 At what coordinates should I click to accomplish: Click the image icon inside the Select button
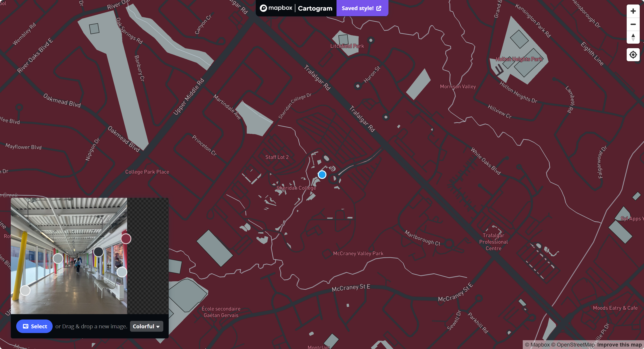pos(25,326)
